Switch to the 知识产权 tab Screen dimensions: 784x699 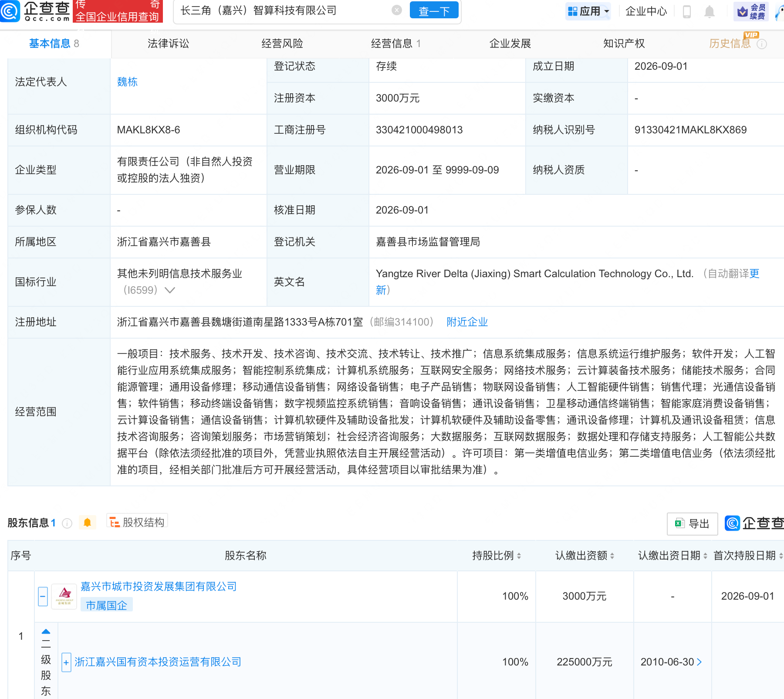(624, 44)
